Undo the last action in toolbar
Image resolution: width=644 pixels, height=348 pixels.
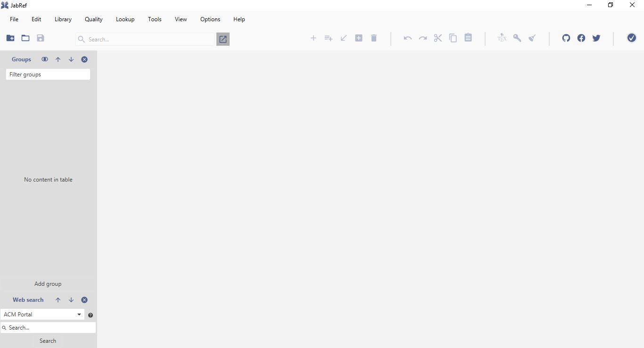(408, 38)
